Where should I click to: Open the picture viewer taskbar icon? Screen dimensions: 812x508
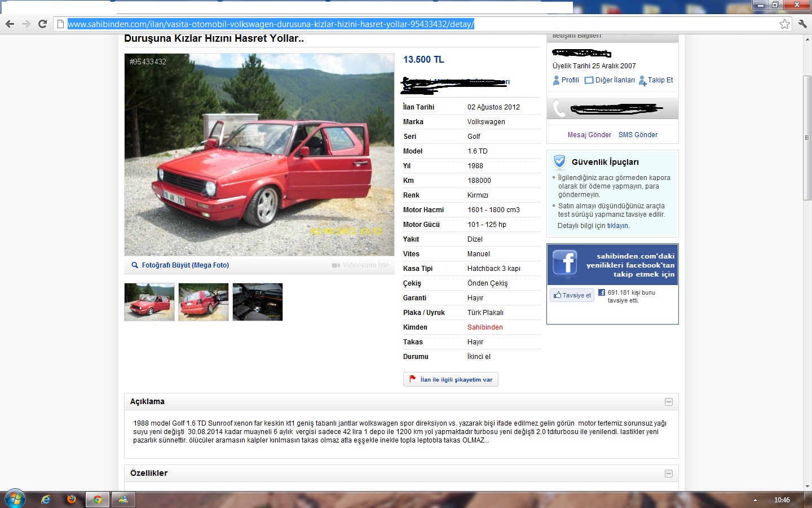click(x=123, y=500)
